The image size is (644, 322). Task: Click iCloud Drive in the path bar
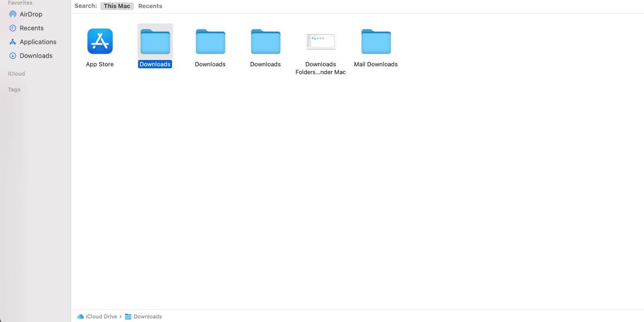coord(97,316)
